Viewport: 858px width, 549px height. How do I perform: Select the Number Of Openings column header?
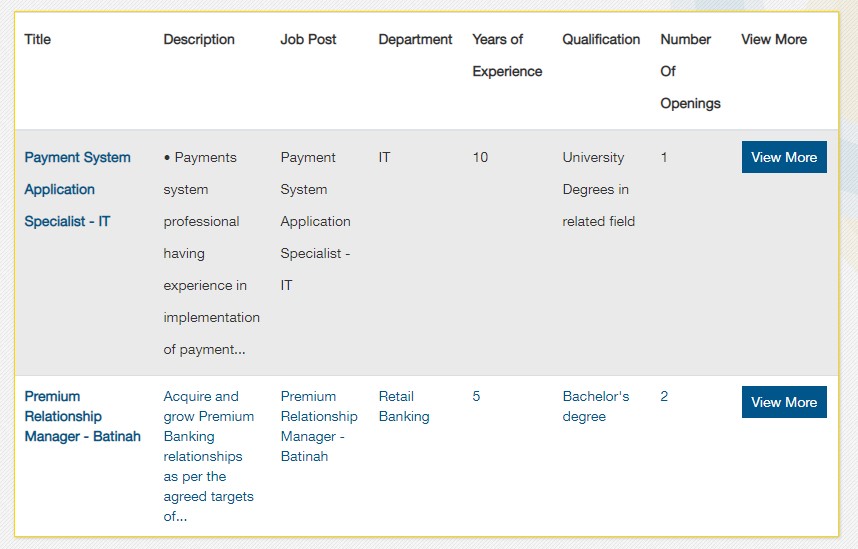(691, 71)
